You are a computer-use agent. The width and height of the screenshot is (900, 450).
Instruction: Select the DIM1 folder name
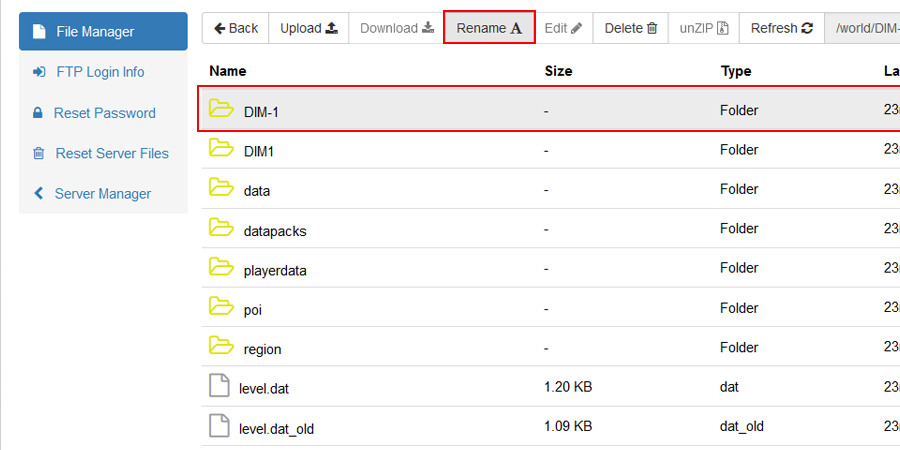tap(259, 152)
